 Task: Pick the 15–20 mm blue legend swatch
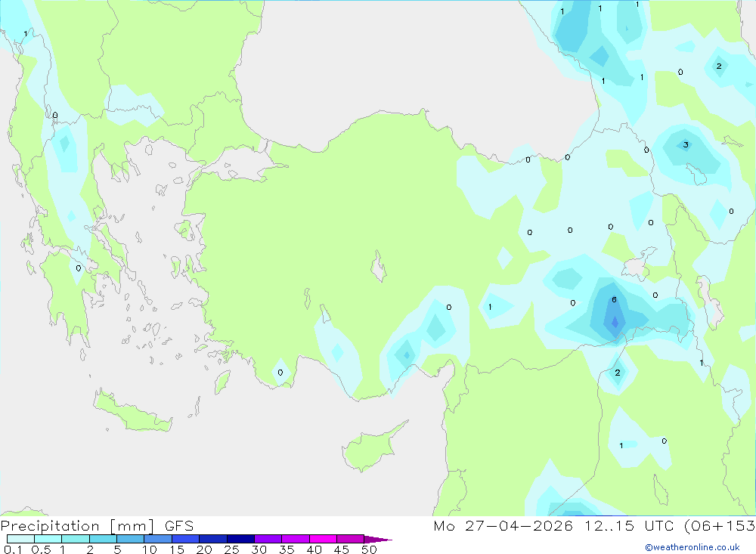click(x=185, y=539)
